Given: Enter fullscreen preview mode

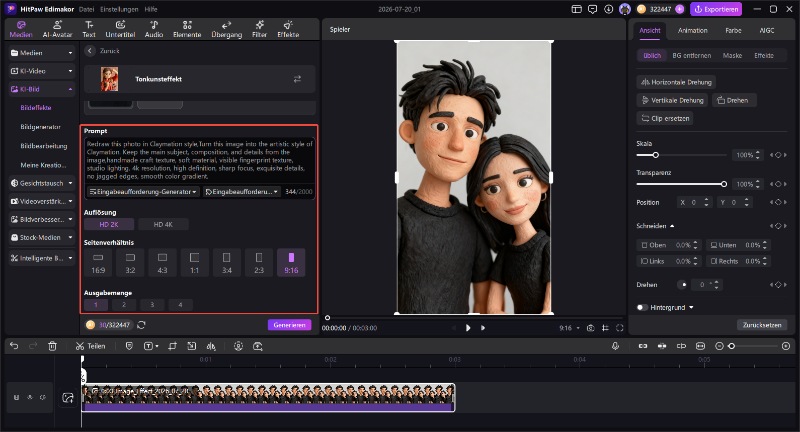Looking at the screenshot, I should [x=619, y=328].
